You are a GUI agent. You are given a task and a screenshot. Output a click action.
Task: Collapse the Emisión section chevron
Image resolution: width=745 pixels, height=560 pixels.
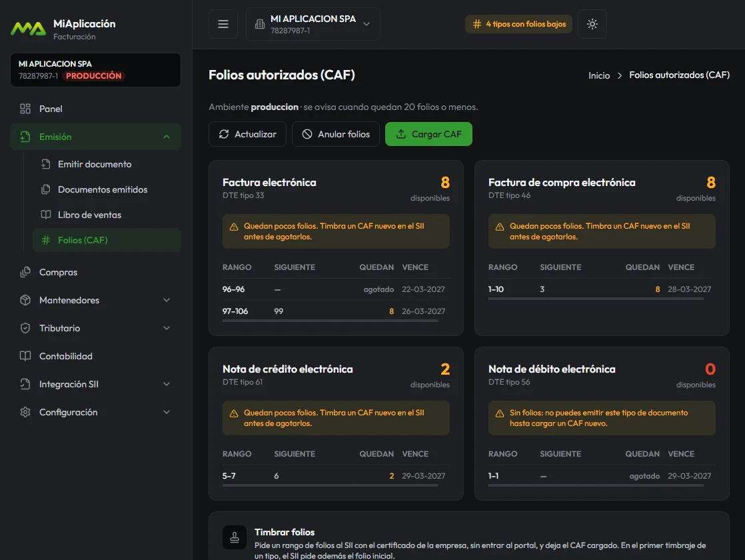[x=167, y=137]
